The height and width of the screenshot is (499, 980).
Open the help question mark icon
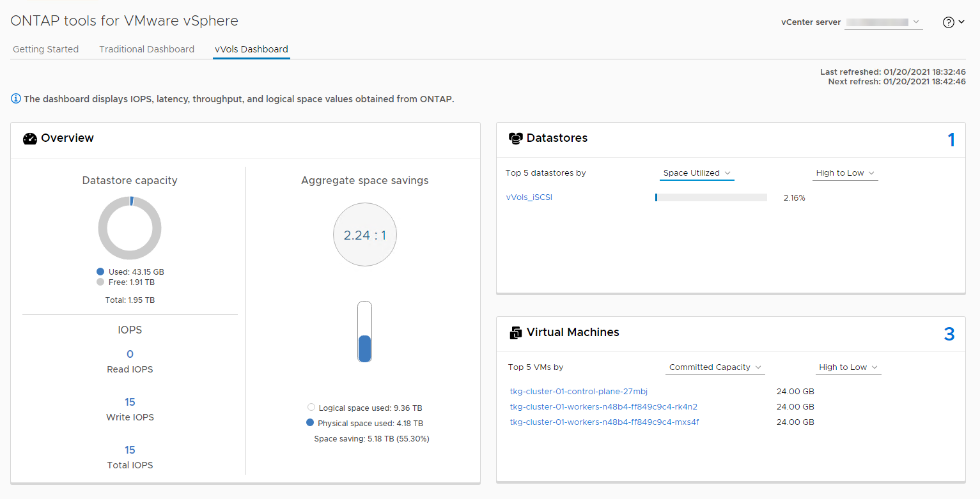(x=949, y=22)
